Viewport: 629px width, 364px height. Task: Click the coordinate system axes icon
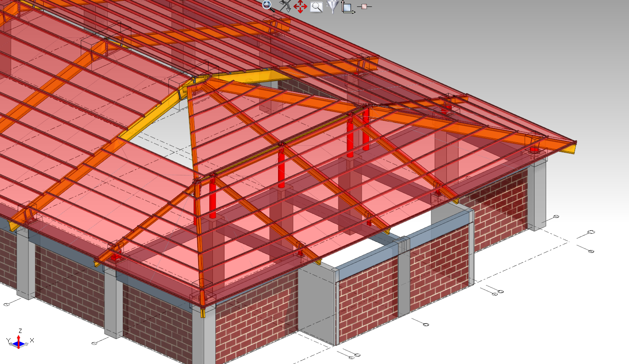pos(348,7)
